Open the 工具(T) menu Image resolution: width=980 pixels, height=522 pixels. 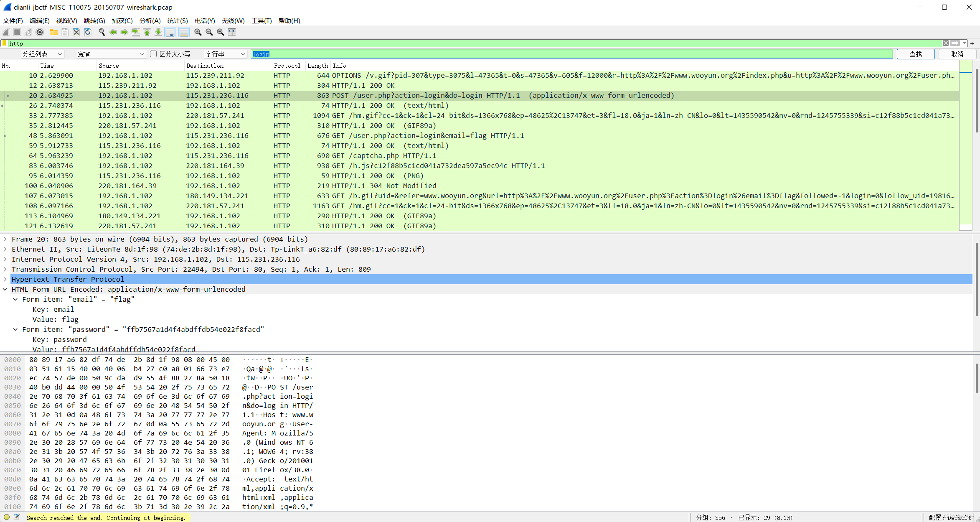click(262, 20)
